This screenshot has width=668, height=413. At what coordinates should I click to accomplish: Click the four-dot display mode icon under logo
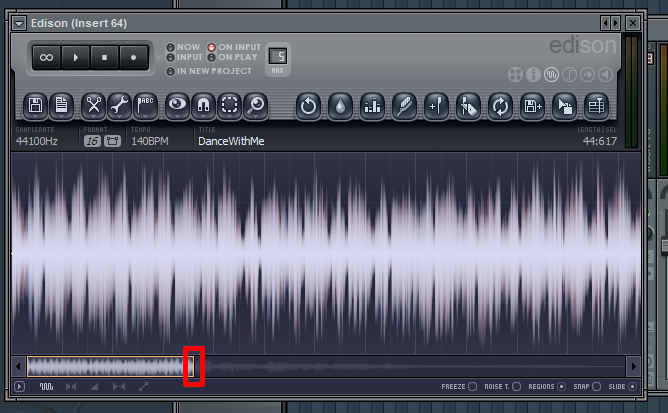[515, 75]
